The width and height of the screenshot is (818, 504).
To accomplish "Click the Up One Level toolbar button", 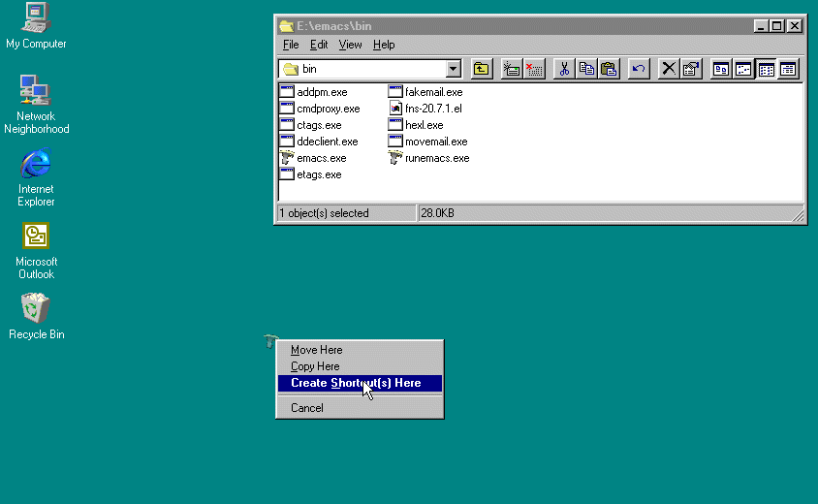I will 481,69.
